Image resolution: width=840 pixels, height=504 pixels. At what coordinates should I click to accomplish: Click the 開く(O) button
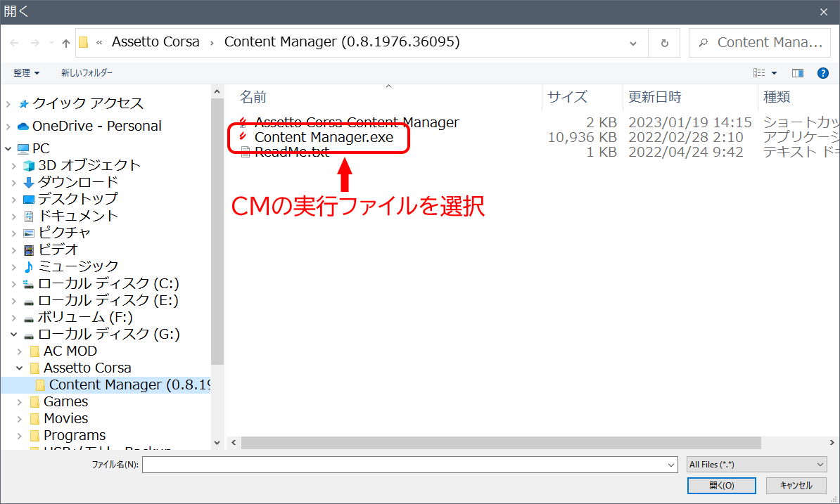pos(722,485)
